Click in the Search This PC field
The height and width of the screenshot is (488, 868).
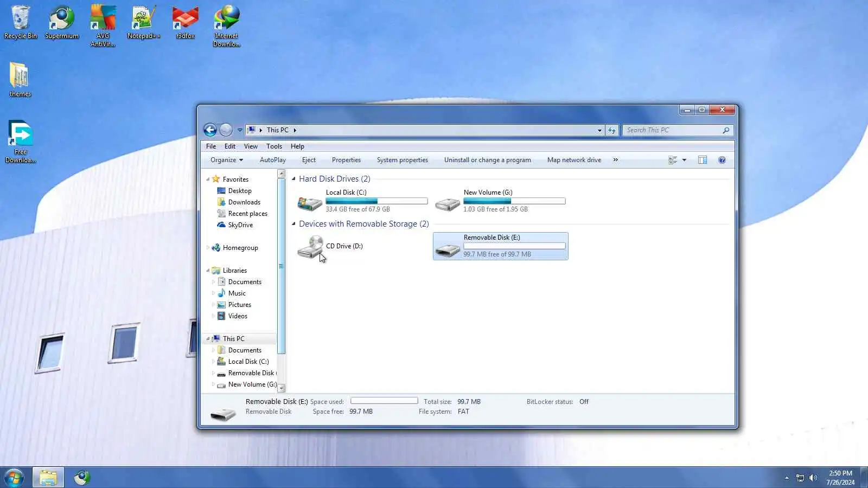pos(673,130)
